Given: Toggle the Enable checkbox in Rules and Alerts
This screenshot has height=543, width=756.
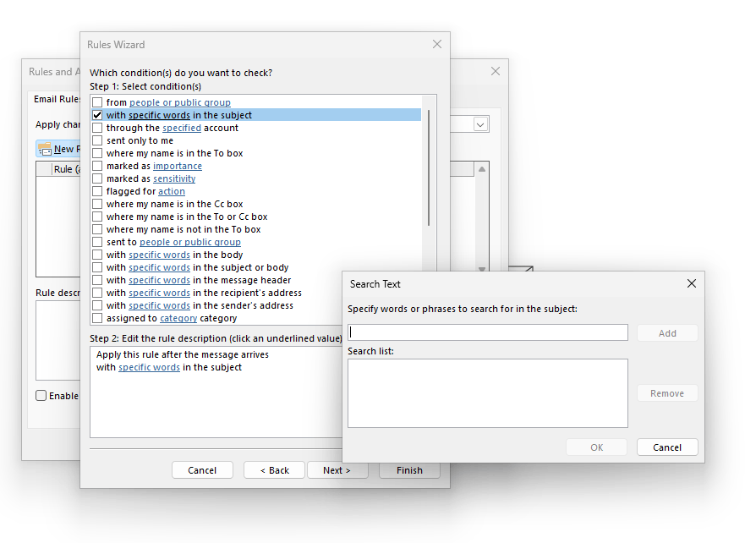Looking at the screenshot, I should 41,396.
